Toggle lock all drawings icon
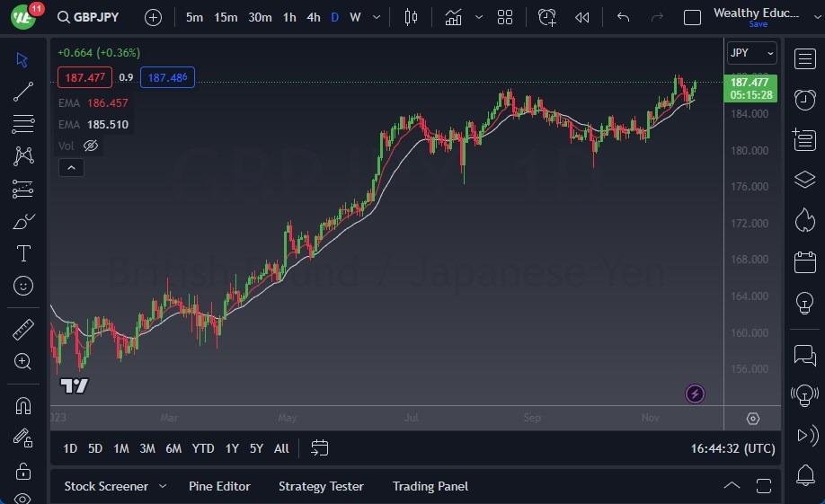 pyautogui.click(x=23, y=471)
